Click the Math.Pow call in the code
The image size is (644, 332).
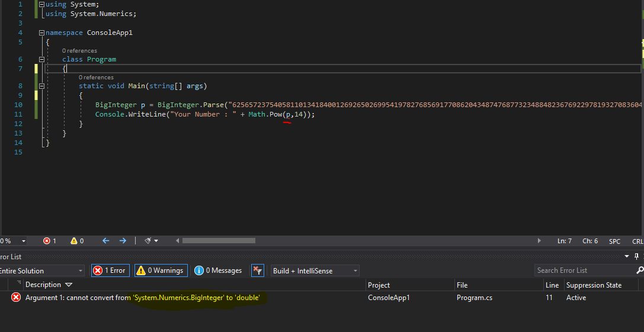click(x=265, y=114)
